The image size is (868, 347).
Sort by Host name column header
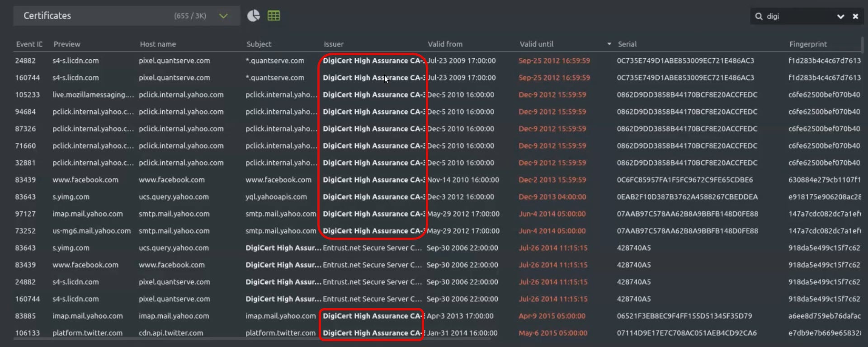tap(158, 44)
